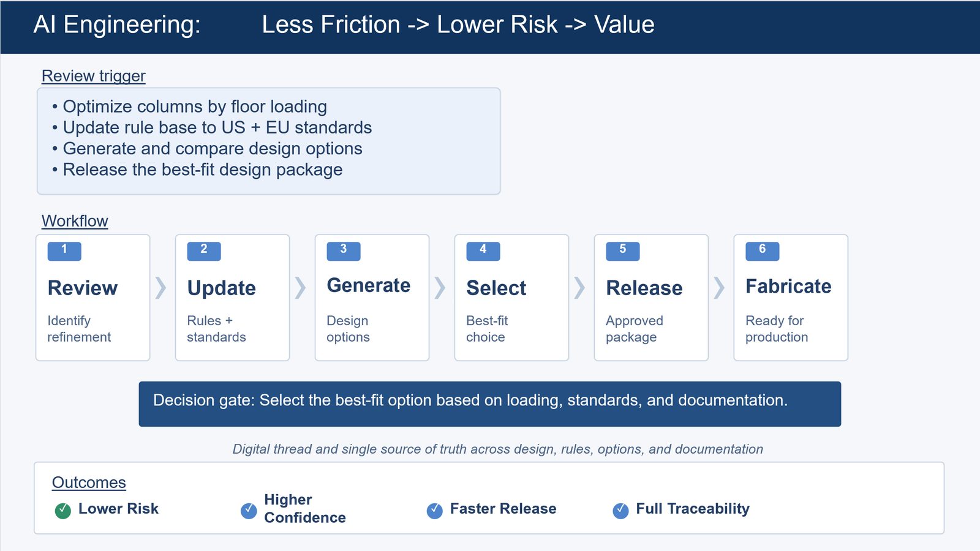Click the Workflow heading
The image size is (980, 551).
(x=75, y=221)
